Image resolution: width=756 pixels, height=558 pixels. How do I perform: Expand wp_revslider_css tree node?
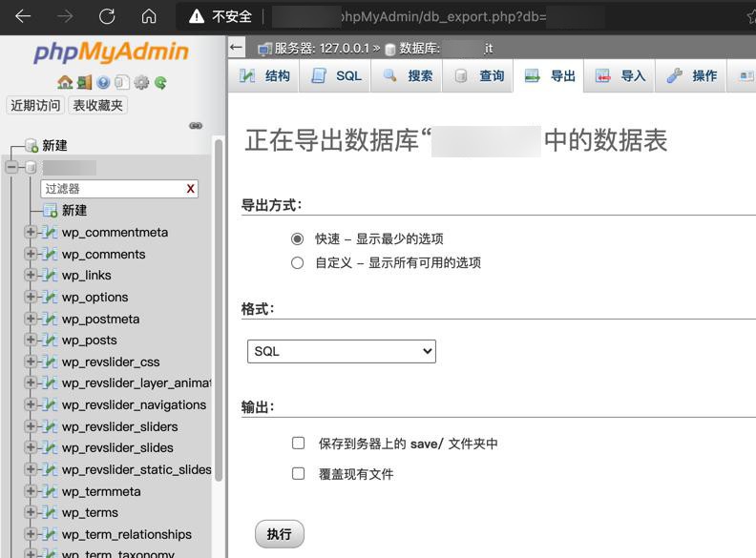pyautogui.click(x=31, y=362)
